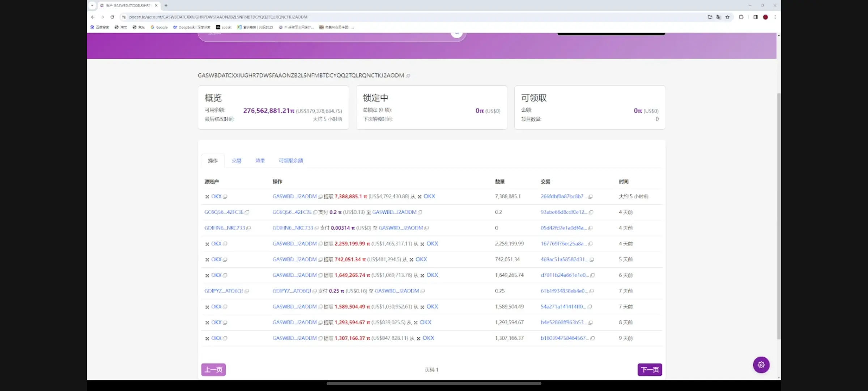Click the purple settings gear button
Image resolution: width=868 pixels, height=391 pixels.
(x=761, y=365)
